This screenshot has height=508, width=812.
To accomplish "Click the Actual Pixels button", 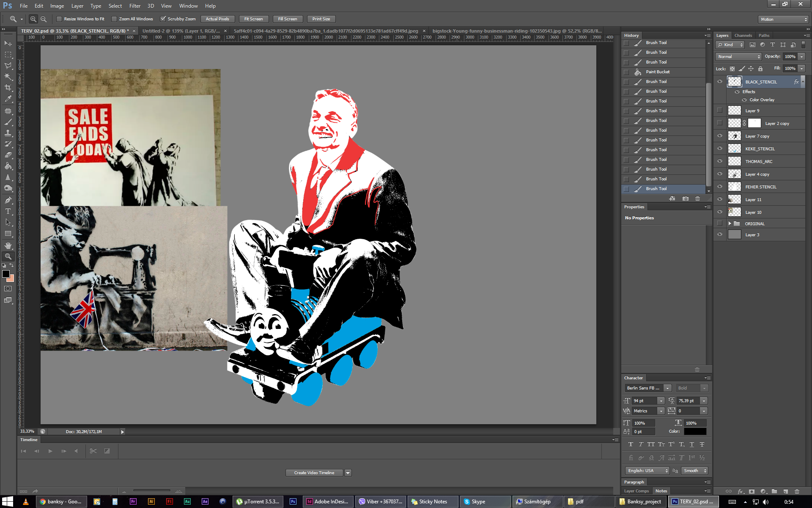I will (x=217, y=19).
